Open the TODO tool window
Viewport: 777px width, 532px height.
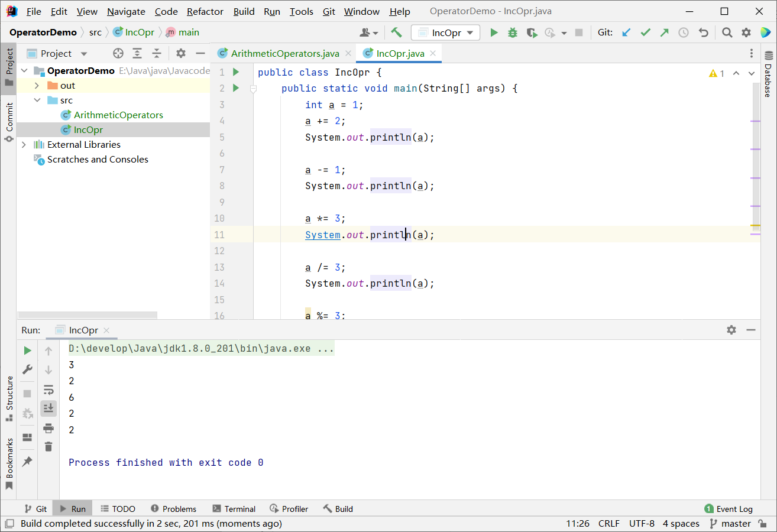tap(118, 508)
